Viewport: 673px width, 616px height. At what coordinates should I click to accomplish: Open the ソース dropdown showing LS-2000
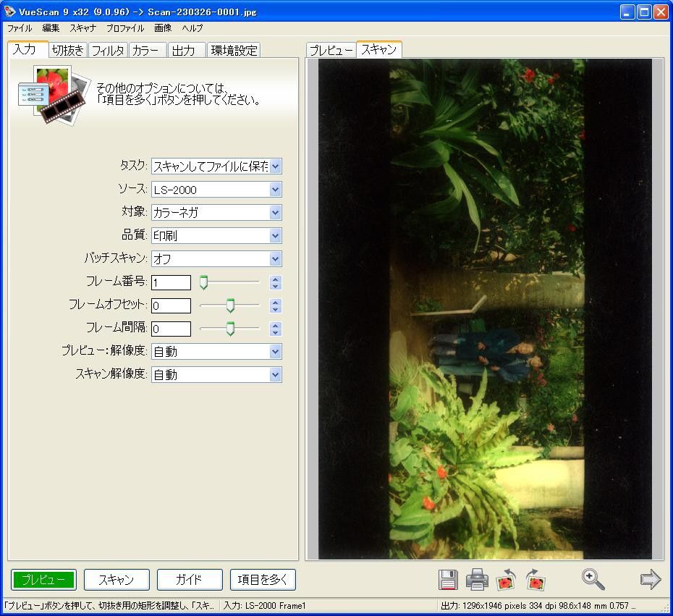[x=216, y=190]
